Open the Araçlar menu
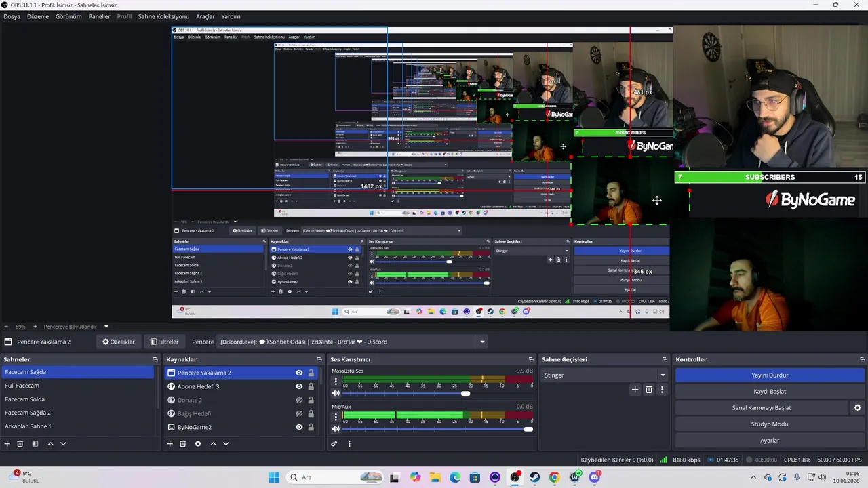This screenshot has width=868, height=488. point(205,16)
